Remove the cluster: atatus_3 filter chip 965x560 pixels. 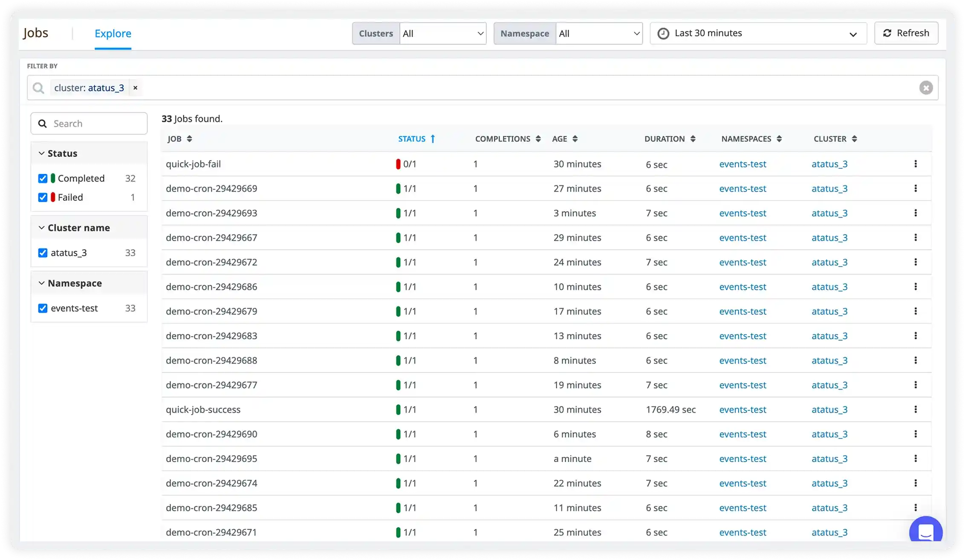coord(135,87)
